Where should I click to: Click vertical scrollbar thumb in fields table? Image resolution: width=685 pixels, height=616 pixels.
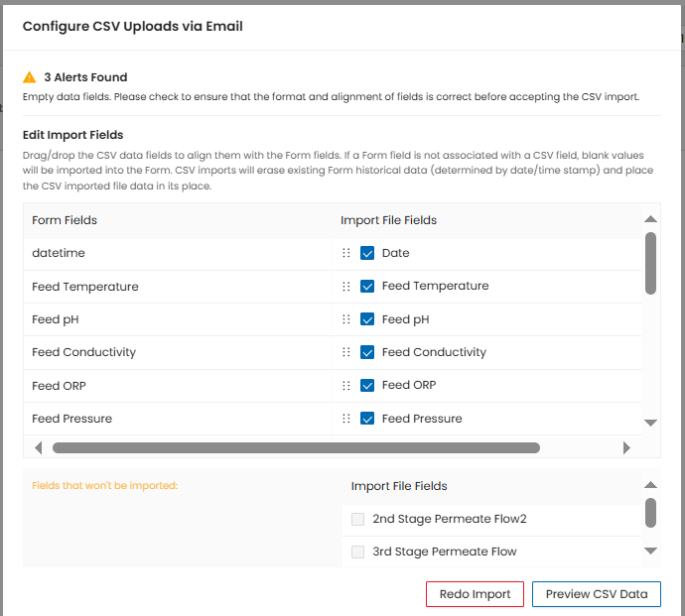point(650,263)
